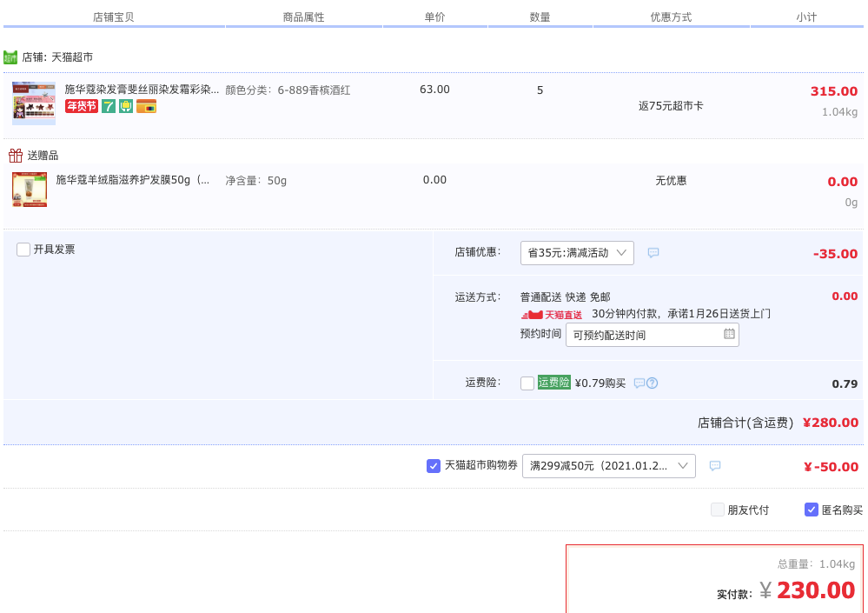The image size is (868, 613).
Task: Open the 省35元:满减活动 dropdown
Action: click(577, 253)
